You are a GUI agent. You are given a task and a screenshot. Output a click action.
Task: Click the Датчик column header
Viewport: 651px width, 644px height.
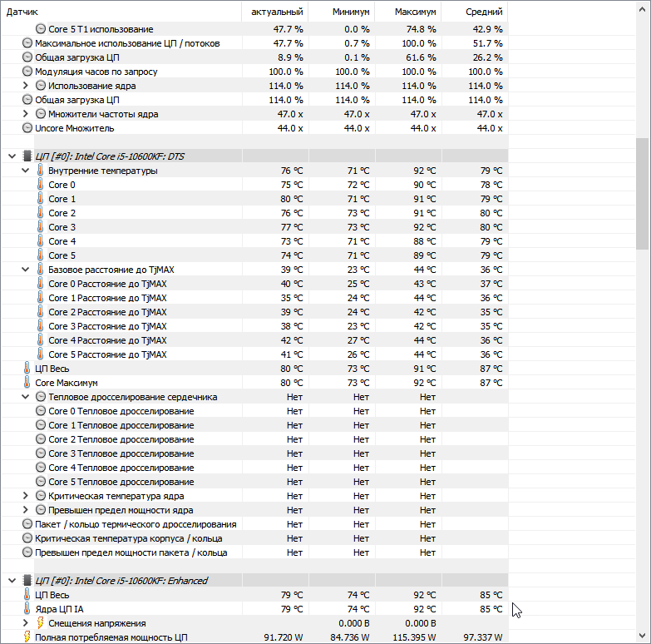(x=121, y=12)
